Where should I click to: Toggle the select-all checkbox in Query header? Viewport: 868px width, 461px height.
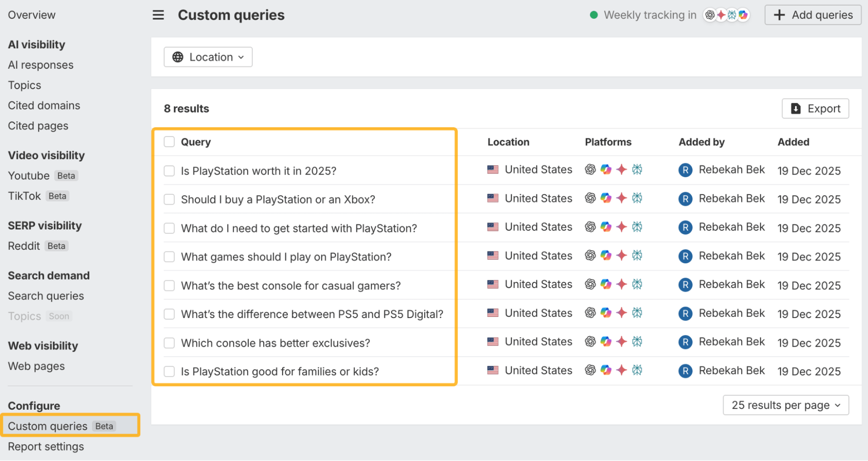(169, 142)
